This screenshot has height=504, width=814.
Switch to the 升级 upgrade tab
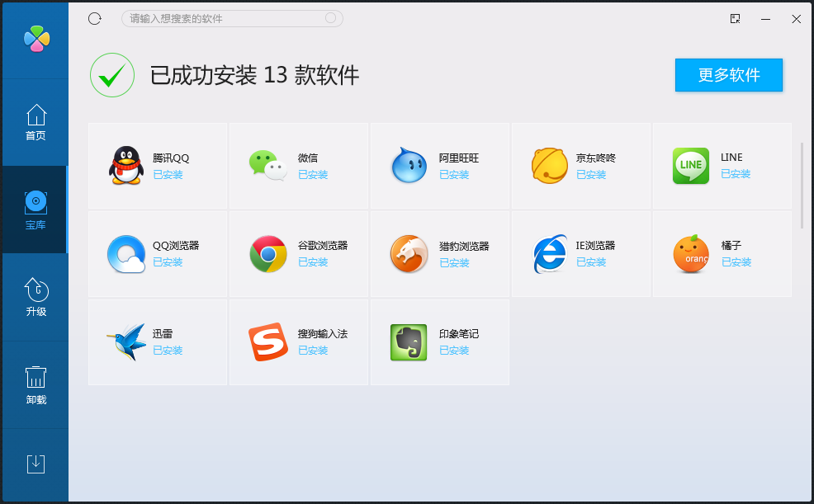click(35, 297)
